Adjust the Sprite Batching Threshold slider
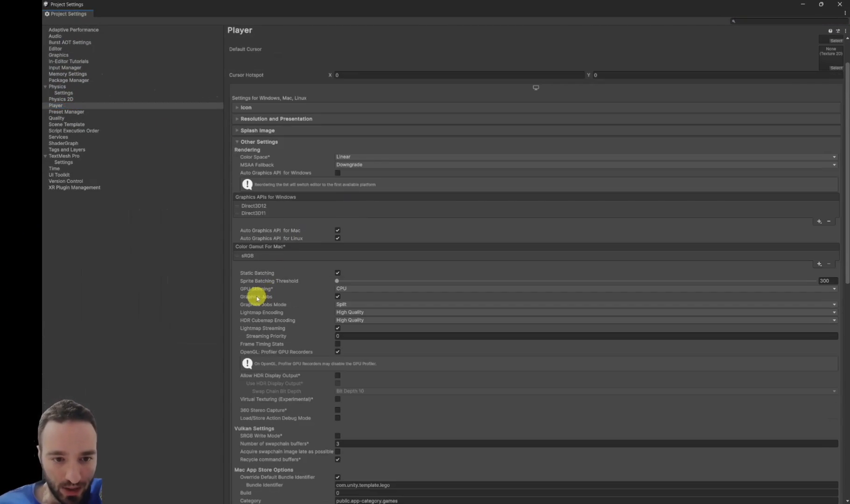Image resolution: width=850 pixels, height=504 pixels. (x=337, y=281)
